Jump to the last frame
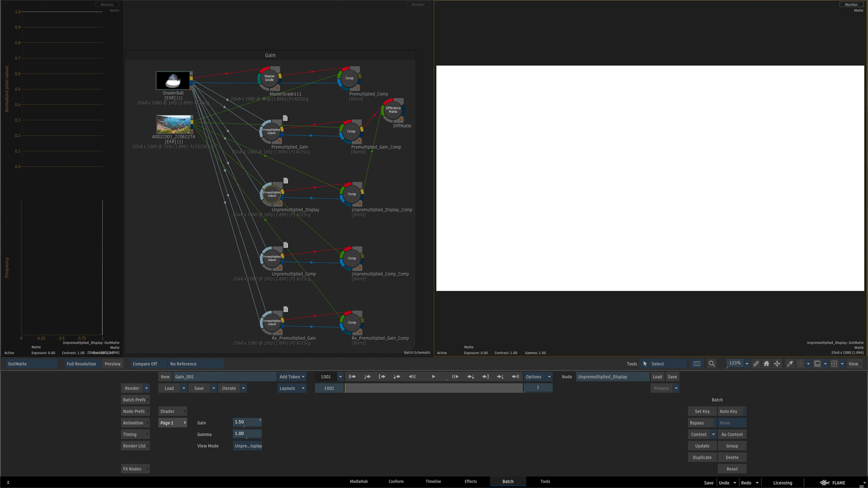This screenshot has height=488, width=868. [515, 377]
